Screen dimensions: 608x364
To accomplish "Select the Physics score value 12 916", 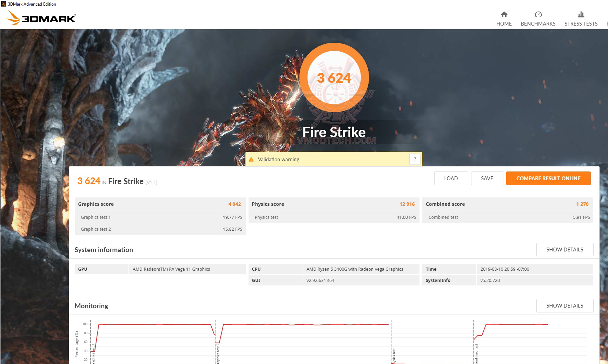I will click(407, 204).
